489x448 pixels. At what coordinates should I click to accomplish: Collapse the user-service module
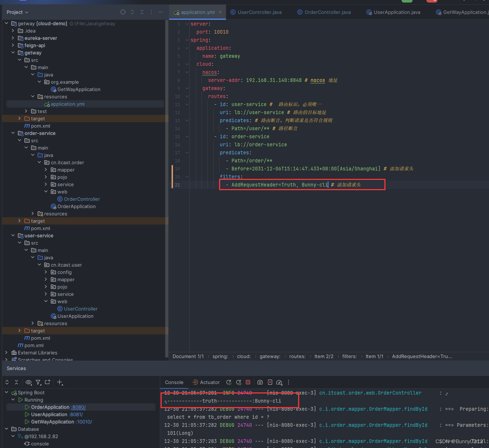point(13,236)
